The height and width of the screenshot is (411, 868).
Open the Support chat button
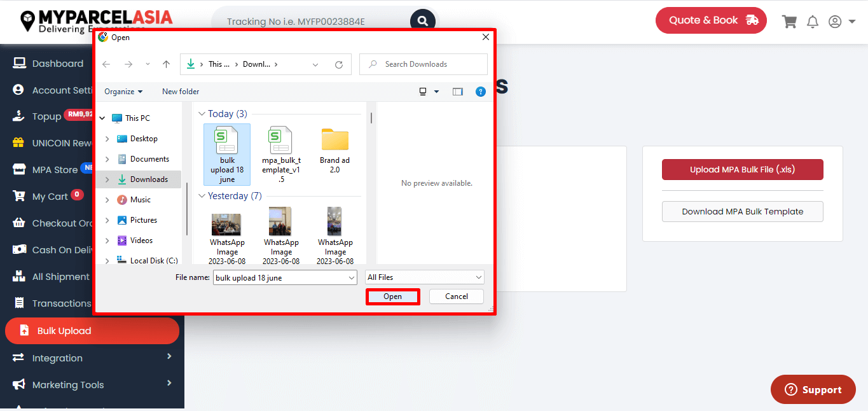[x=813, y=389]
